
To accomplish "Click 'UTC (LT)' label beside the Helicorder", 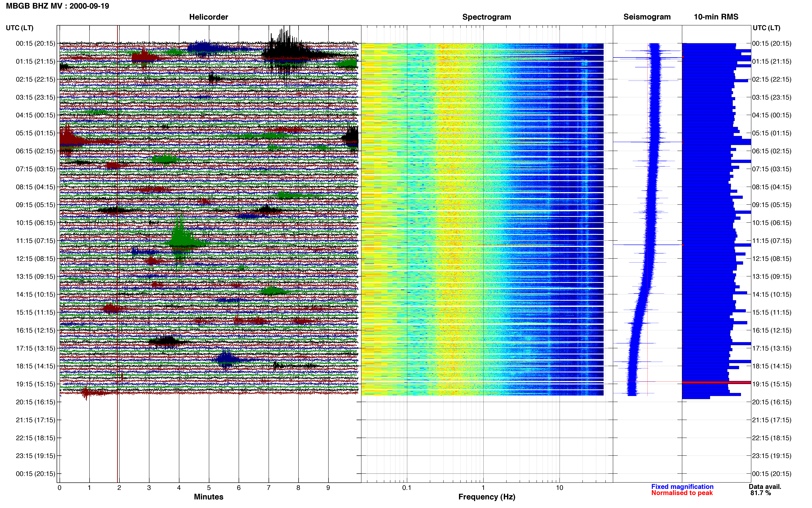I will point(20,28).
